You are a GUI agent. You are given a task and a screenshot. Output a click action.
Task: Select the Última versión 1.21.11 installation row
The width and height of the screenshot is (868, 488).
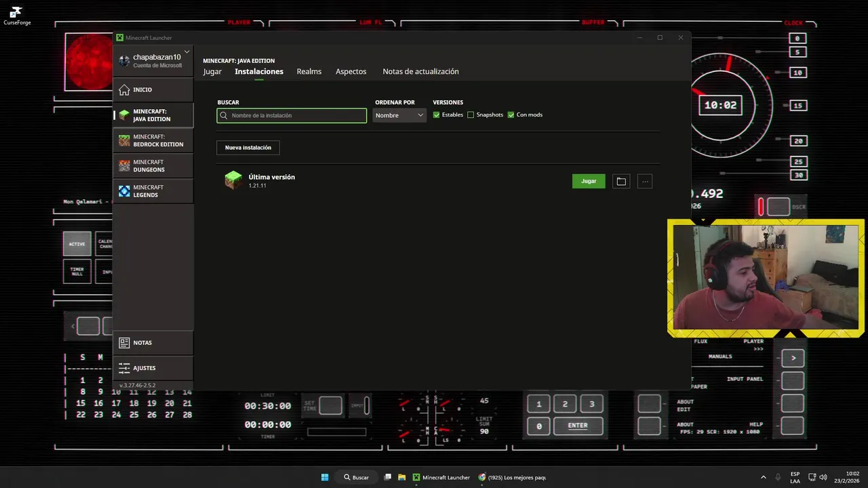[438, 181]
